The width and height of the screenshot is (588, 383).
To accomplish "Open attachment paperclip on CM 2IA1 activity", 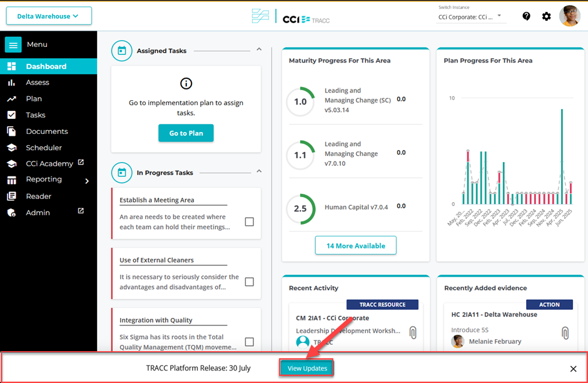I will [x=413, y=332].
